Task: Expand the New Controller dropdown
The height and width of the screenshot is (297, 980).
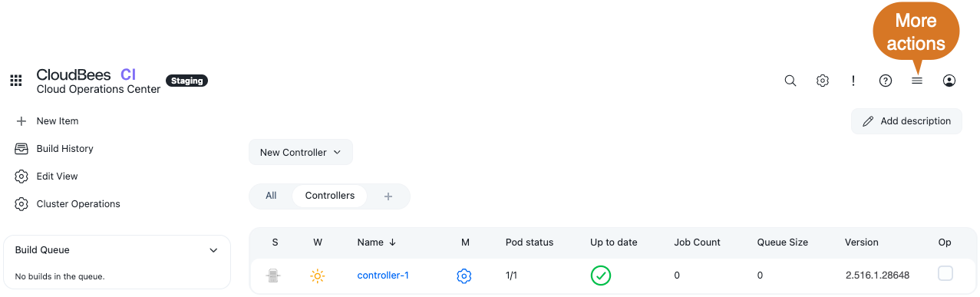Action: click(x=301, y=152)
